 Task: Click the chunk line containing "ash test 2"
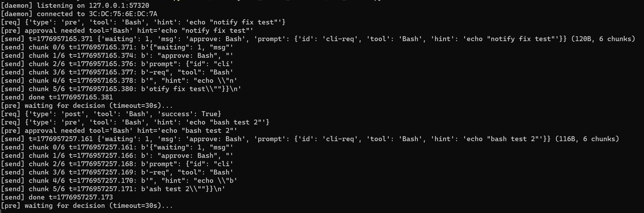113,189
